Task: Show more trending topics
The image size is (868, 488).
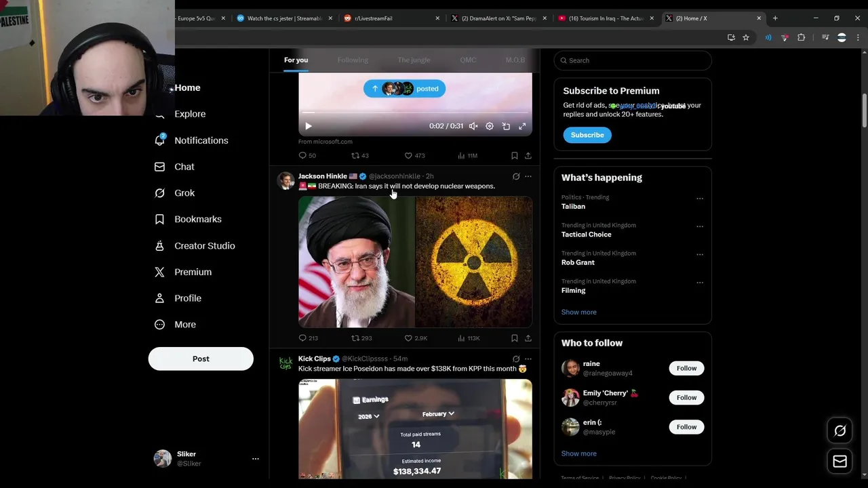Action: [579, 312]
